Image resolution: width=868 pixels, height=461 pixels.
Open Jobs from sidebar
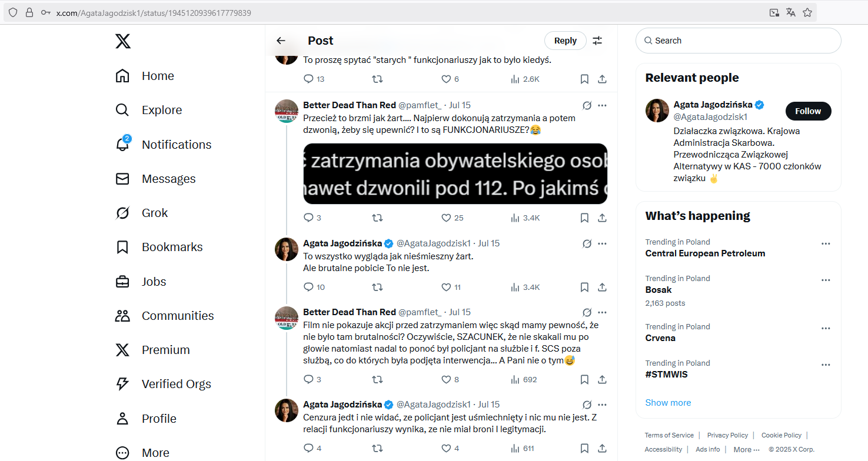tap(141, 281)
